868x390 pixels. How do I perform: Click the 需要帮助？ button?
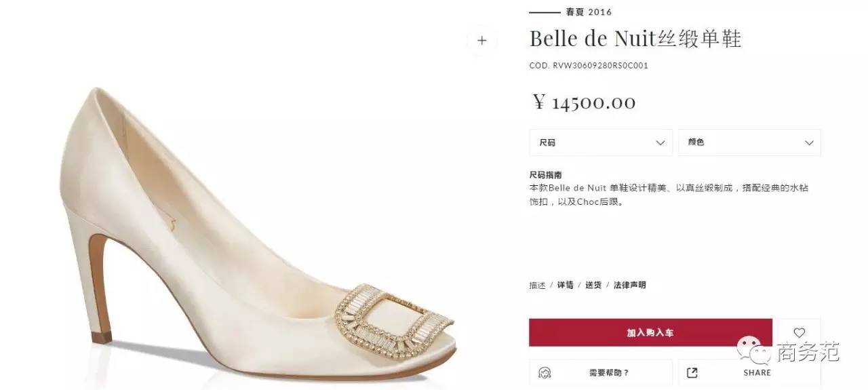[600, 374]
